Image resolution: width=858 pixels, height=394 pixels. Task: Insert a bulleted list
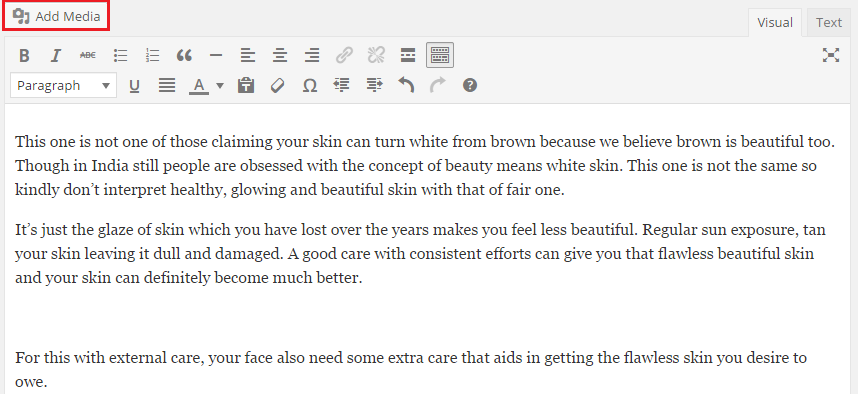(120, 55)
